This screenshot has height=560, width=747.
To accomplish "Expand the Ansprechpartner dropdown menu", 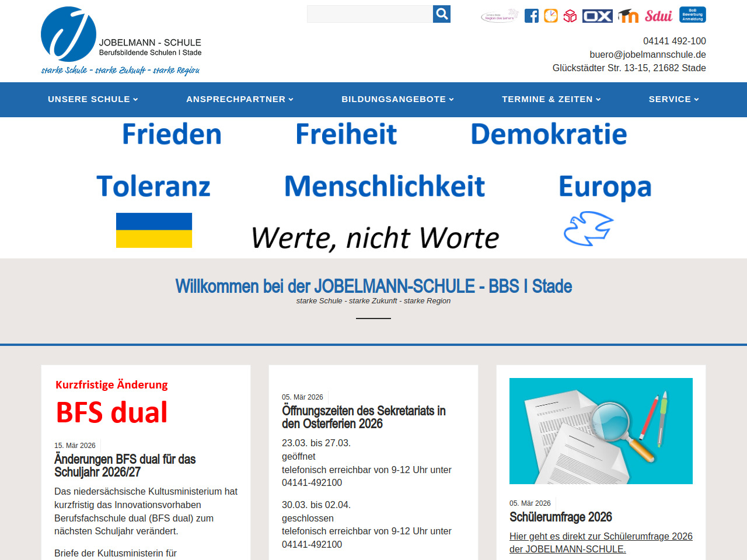I will pos(240,99).
